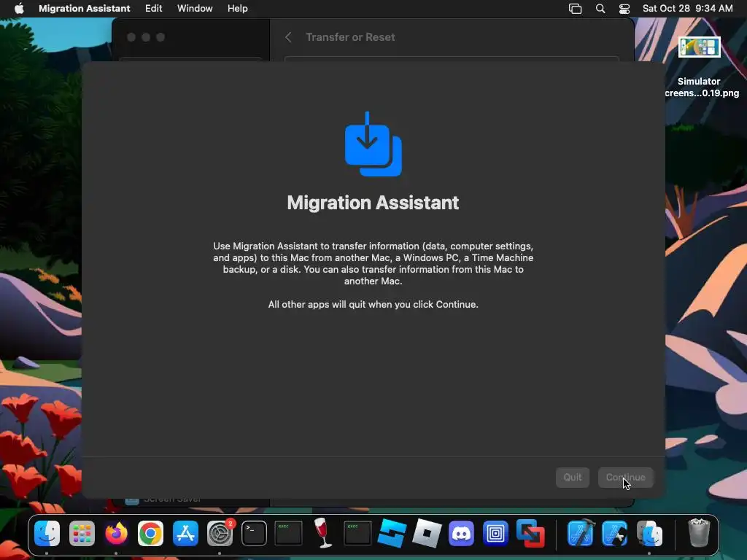The image size is (747, 560).
Task: Click the Continue button
Action: pyautogui.click(x=625, y=477)
